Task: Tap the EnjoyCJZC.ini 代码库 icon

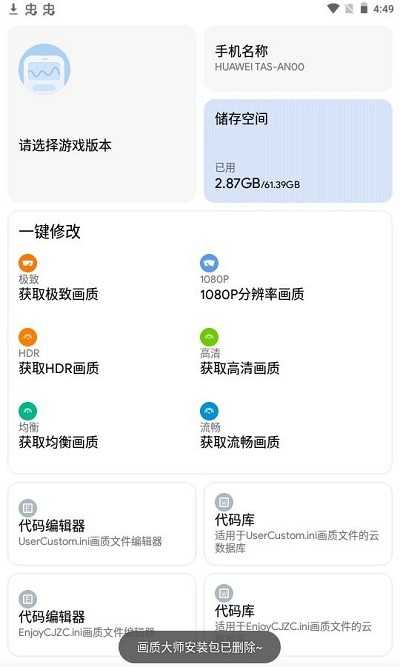Action: click(224, 593)
